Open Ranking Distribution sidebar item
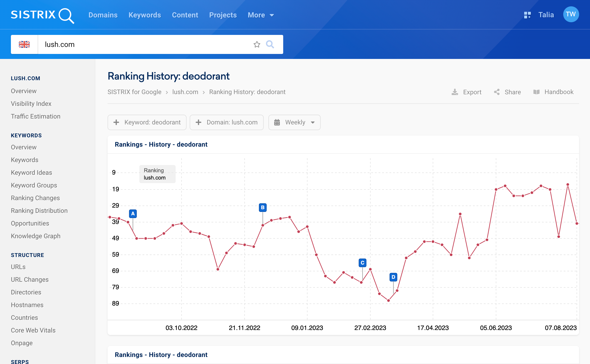Viewport: 590px width, 364px height. (x=39, y=211)
